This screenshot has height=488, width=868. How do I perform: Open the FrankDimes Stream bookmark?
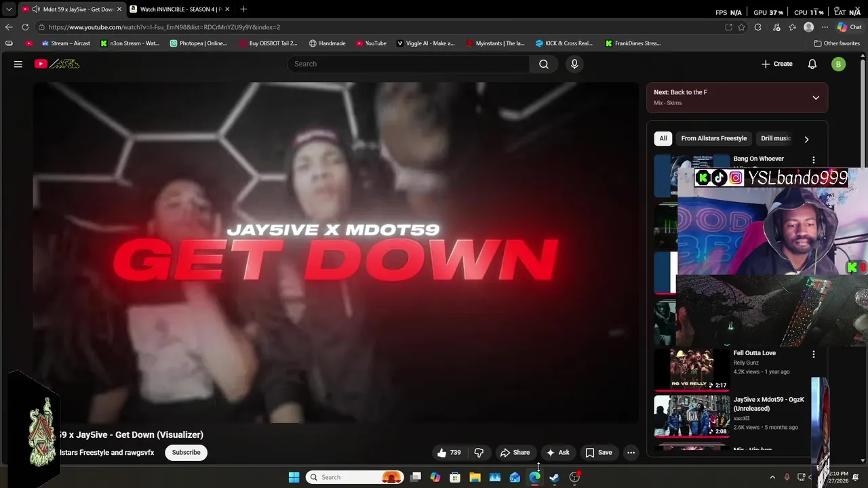pos(633,43)
